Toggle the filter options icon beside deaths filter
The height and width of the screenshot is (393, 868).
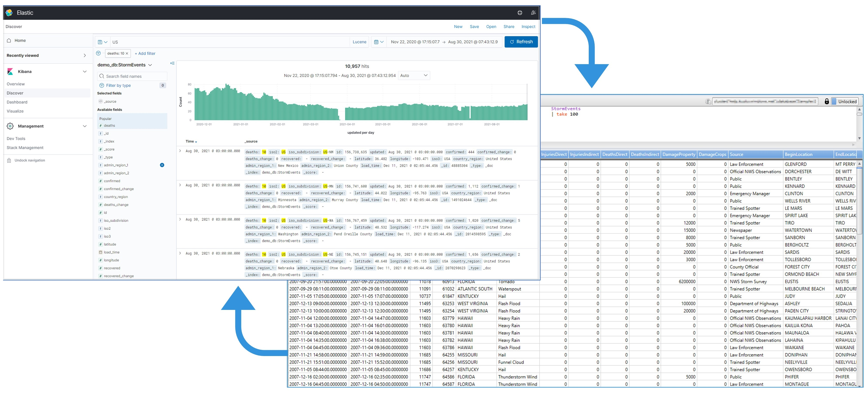(98, 53)
